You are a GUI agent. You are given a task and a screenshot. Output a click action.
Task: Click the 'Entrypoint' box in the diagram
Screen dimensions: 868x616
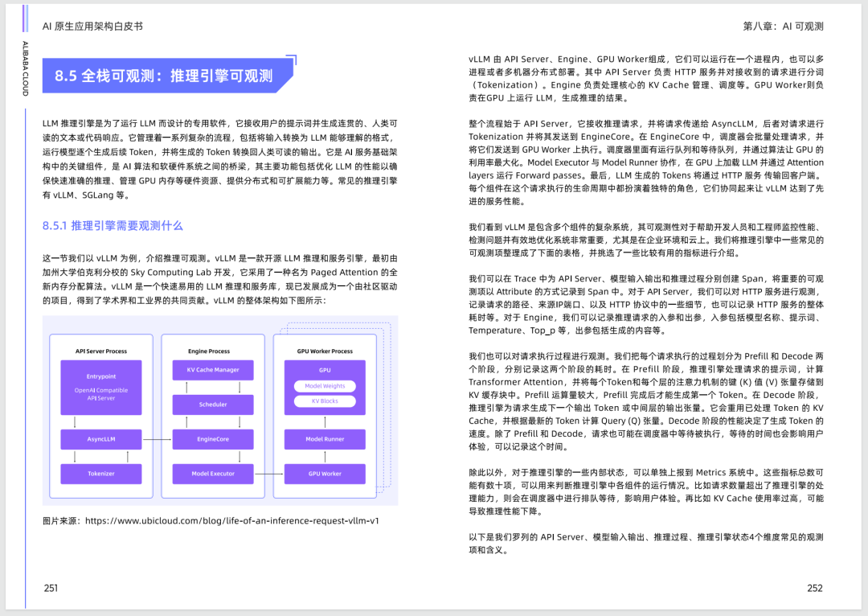[100, 388]
